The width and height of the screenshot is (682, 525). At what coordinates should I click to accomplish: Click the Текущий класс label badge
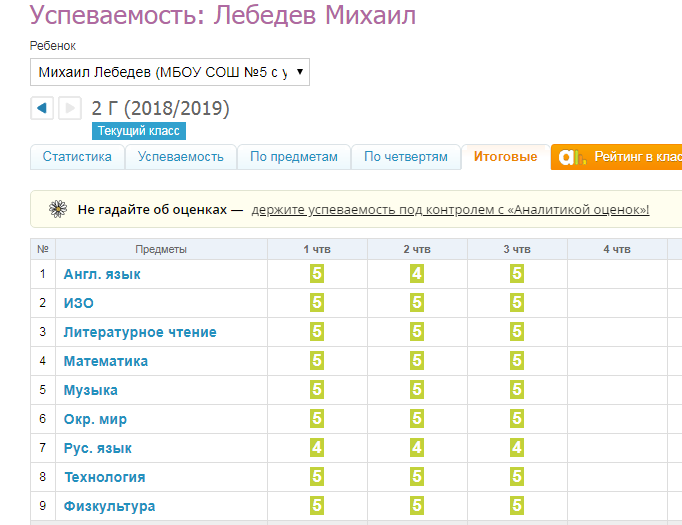(139, 131)
